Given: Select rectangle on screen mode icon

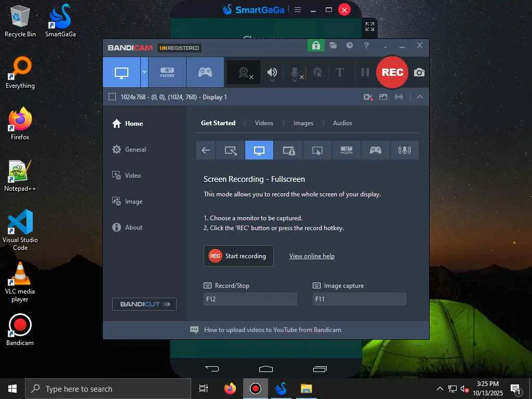Looking at the screenshot, I should 230,150.
